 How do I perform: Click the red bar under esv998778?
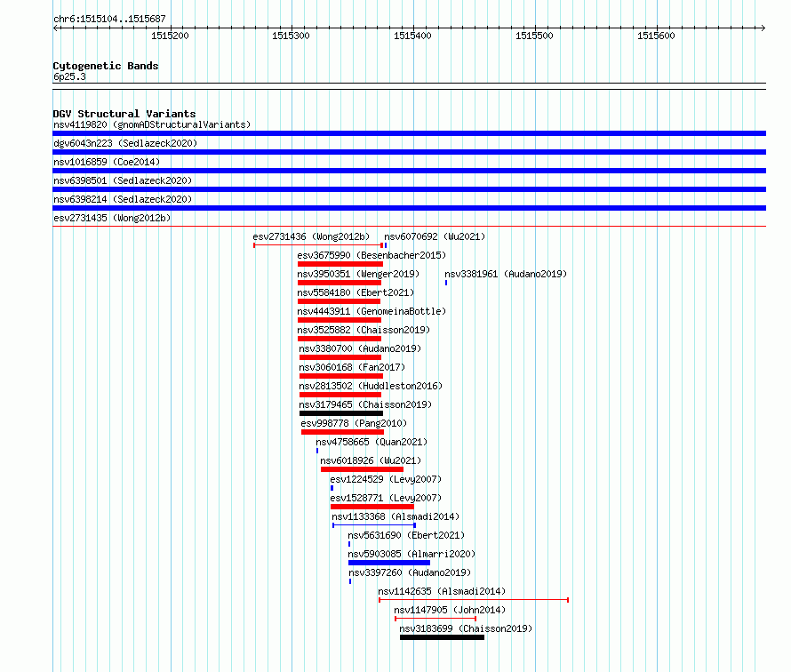tap(342, 432)
